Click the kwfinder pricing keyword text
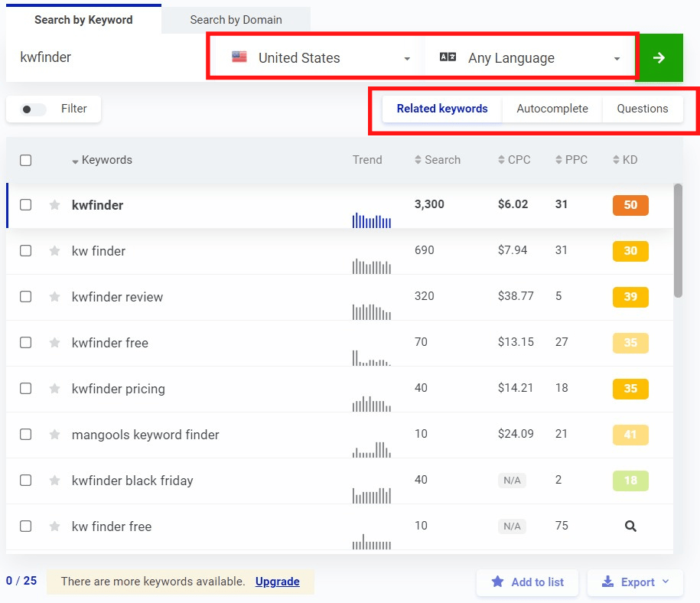This screenshot has width=700, height=603. (x=119, y=389)
